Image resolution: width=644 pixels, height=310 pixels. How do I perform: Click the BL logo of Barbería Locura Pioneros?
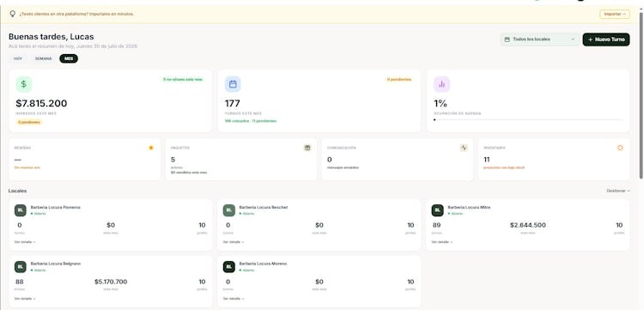21,210
